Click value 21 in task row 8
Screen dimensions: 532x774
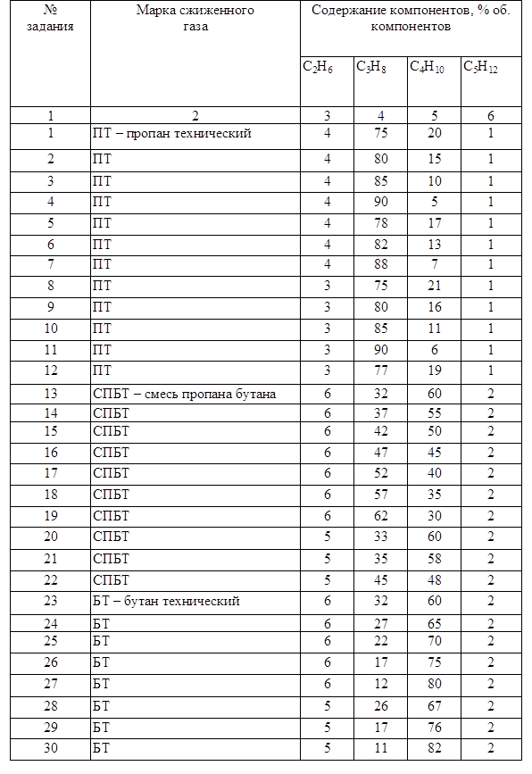pyautogui.click(x=435, y=286)
